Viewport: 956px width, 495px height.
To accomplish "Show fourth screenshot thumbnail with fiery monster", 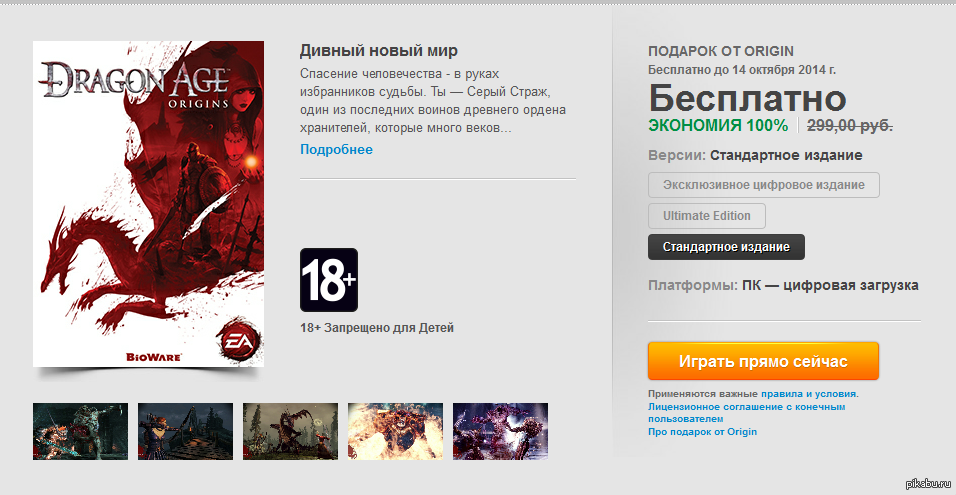I will tap(395, 431).
